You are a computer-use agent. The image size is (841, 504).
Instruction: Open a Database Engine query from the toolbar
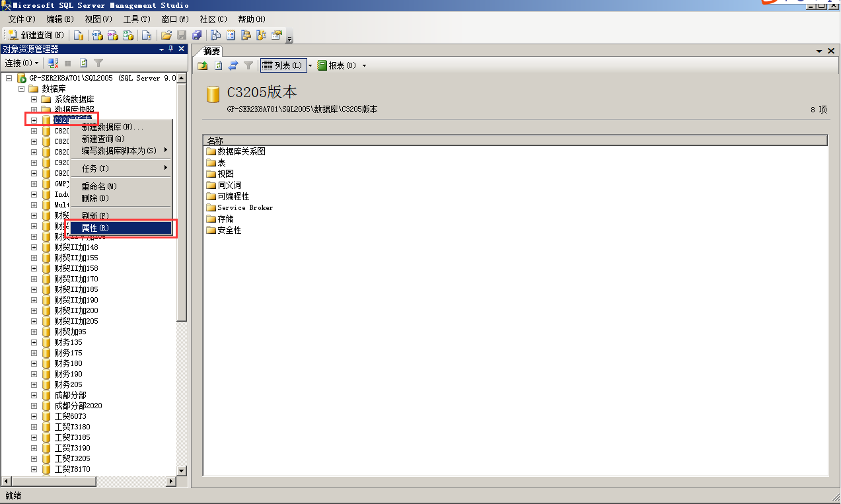coord(79,35)
